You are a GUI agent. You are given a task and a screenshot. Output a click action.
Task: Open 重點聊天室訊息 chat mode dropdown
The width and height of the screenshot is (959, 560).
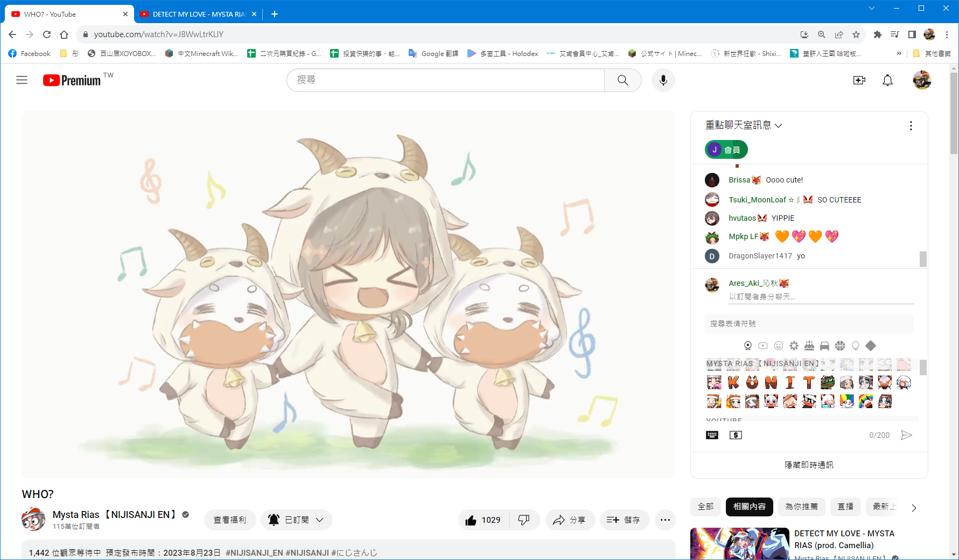pos(744,125)
